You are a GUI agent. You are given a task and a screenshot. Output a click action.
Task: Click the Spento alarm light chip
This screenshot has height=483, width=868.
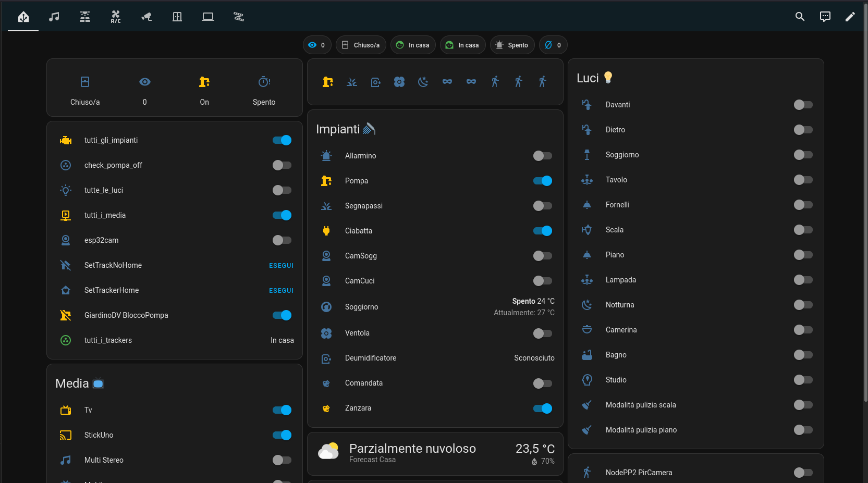coord(512,45)
